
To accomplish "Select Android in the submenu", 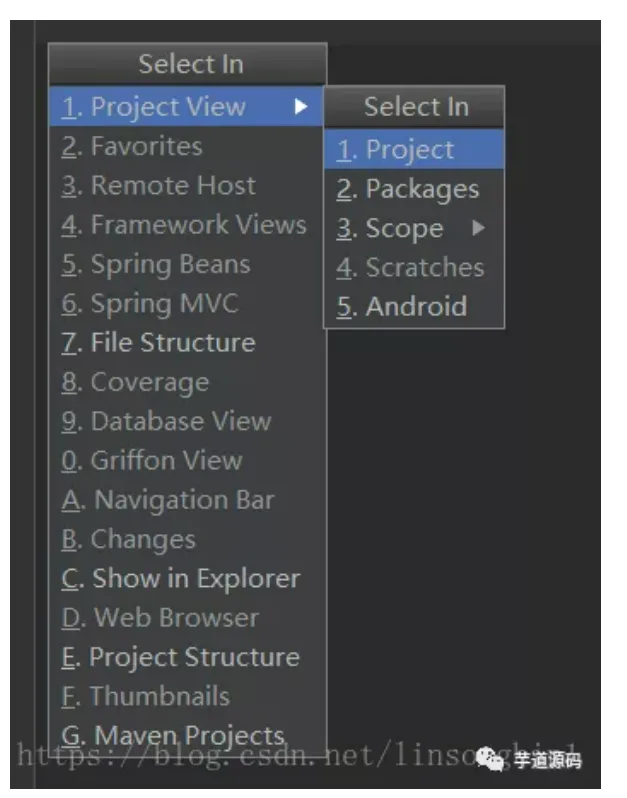I will pyautogui.click(x=414, y=306).
